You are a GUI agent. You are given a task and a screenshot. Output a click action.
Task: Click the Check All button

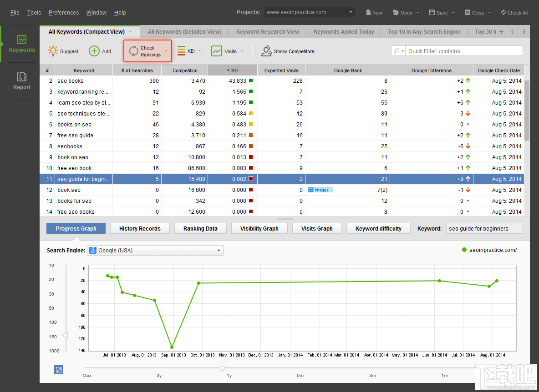pyautogui.click(x=514, y=12)
